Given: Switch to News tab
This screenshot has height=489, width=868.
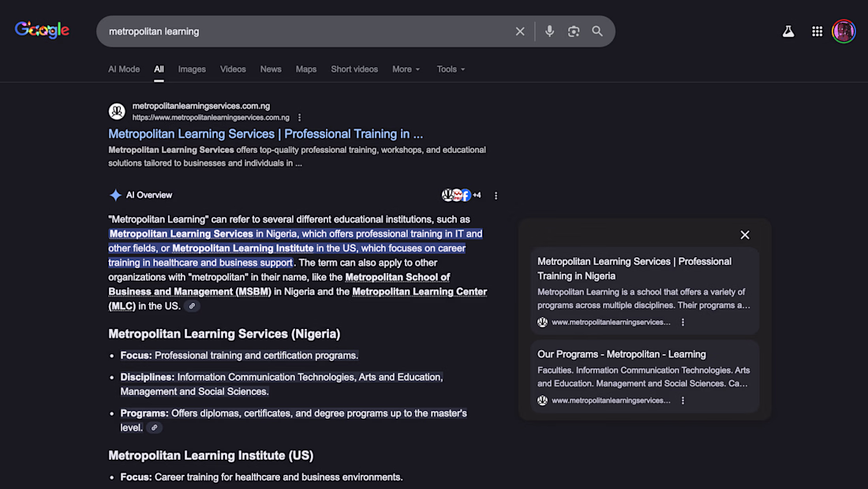Looking at the screenshot, I should coord(271,69).
